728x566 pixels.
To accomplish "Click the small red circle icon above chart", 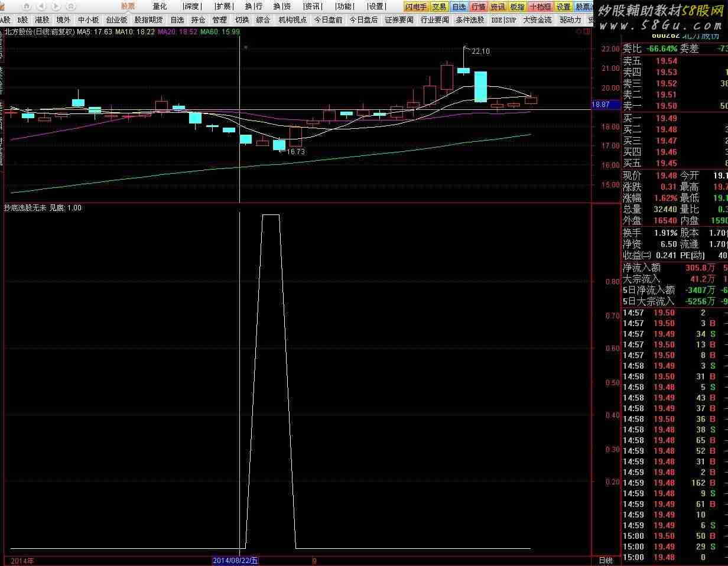I will click(578, 32).
